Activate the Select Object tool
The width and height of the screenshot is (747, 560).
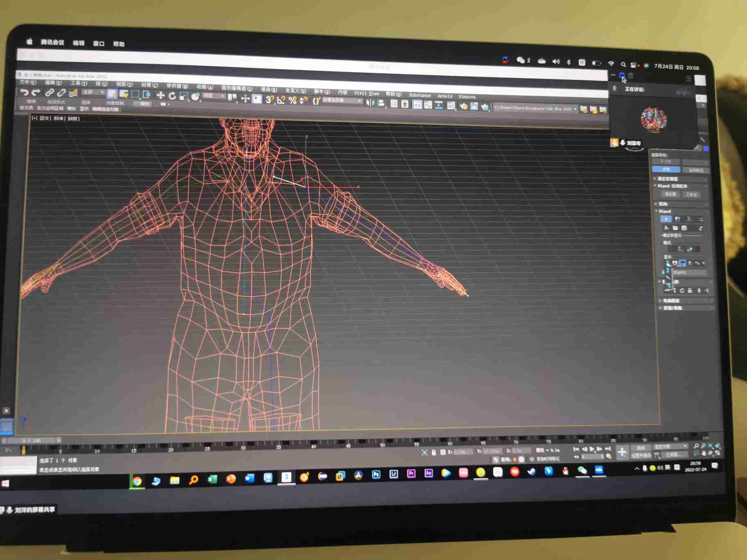[x=112, y=94]
